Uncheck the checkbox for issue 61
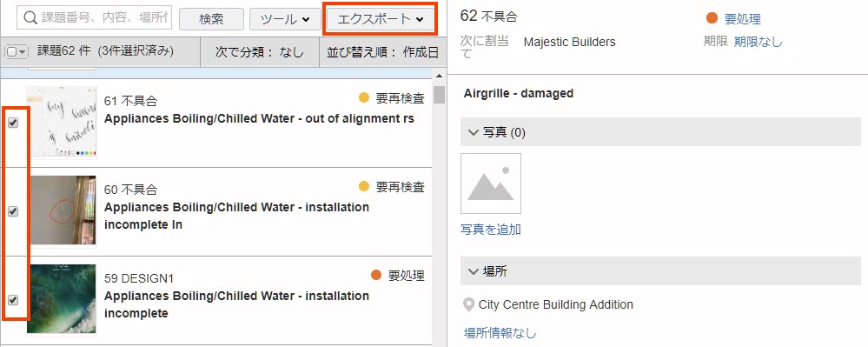The height and width of the screenshot is (347, 868). click(13, 123)
